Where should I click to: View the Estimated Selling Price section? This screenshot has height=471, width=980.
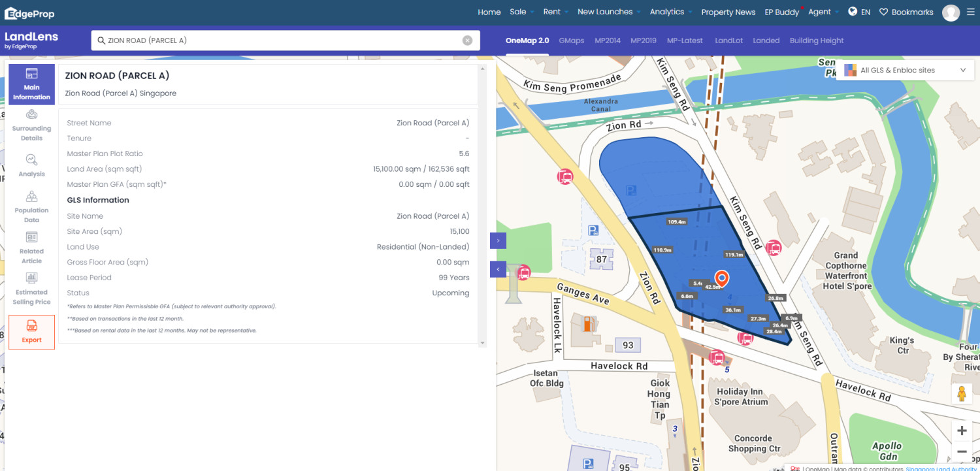click(x=31, y=289)
